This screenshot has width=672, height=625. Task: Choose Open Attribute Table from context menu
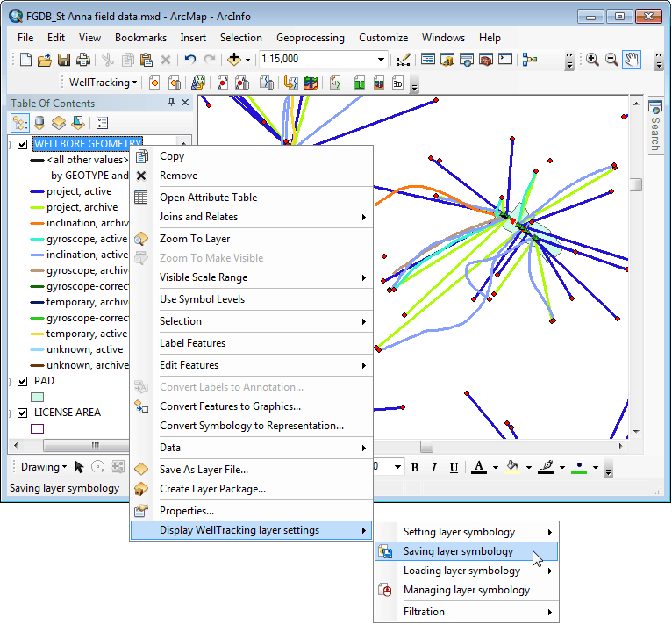251,198
